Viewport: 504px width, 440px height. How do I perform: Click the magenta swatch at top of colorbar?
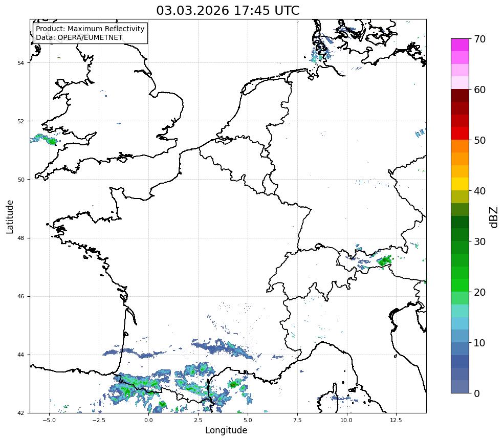pos(460,45)
